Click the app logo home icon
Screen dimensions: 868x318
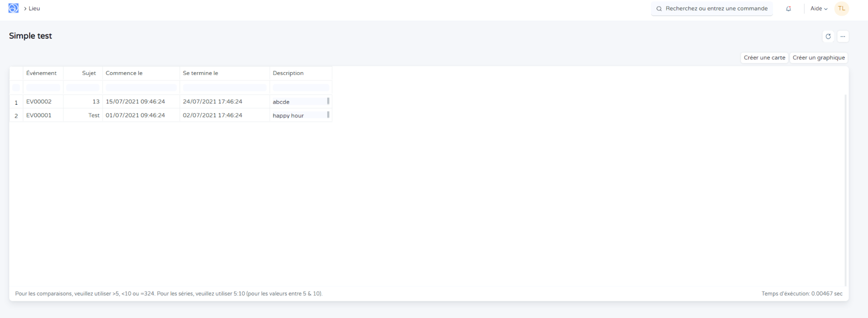(x=14, y=8)
